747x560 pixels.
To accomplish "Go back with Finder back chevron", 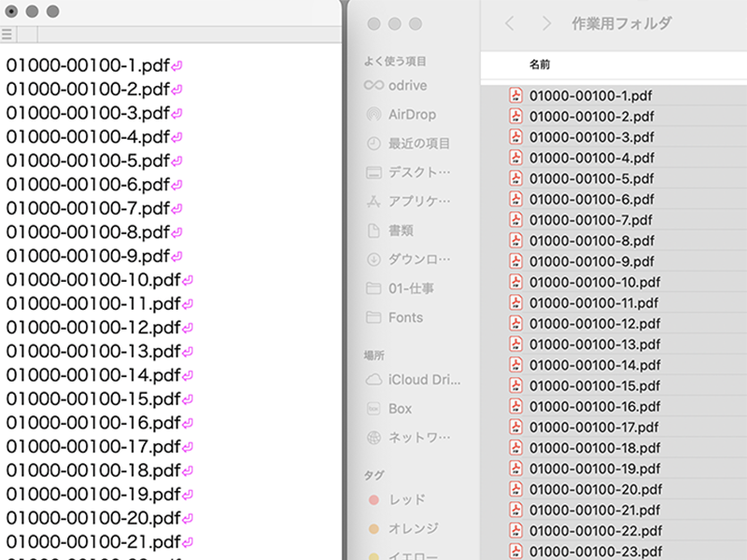I will (x=509, y=24).
